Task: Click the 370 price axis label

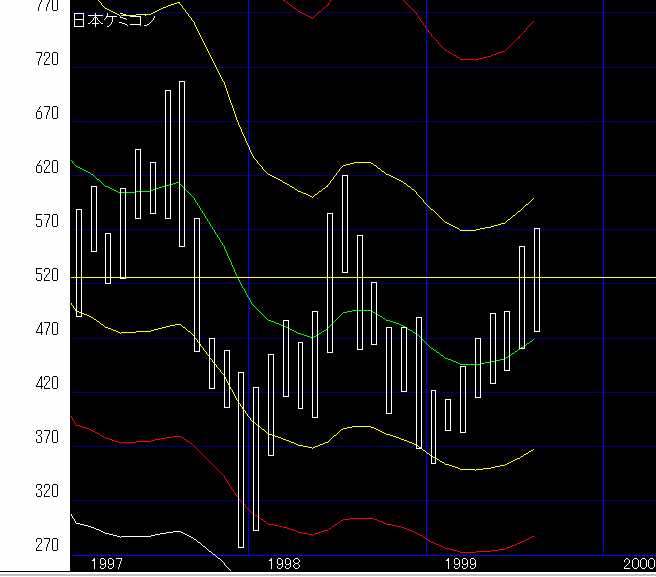Action: (x=46, y=438)
